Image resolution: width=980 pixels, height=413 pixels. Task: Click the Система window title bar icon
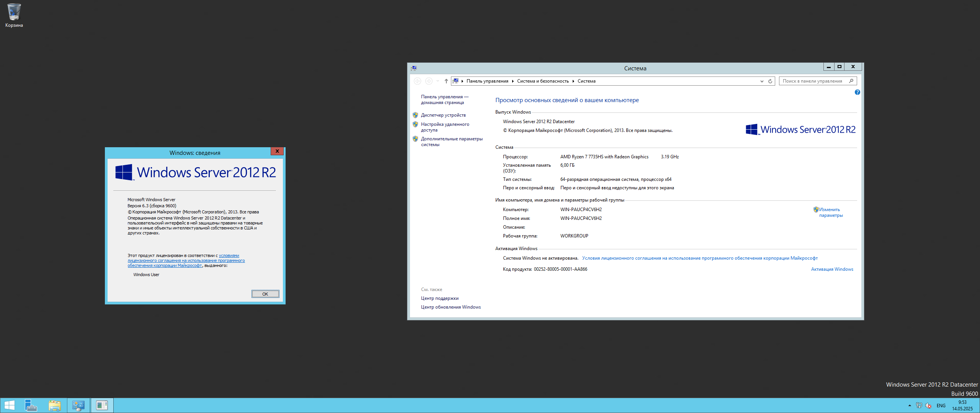coord(414,68)
